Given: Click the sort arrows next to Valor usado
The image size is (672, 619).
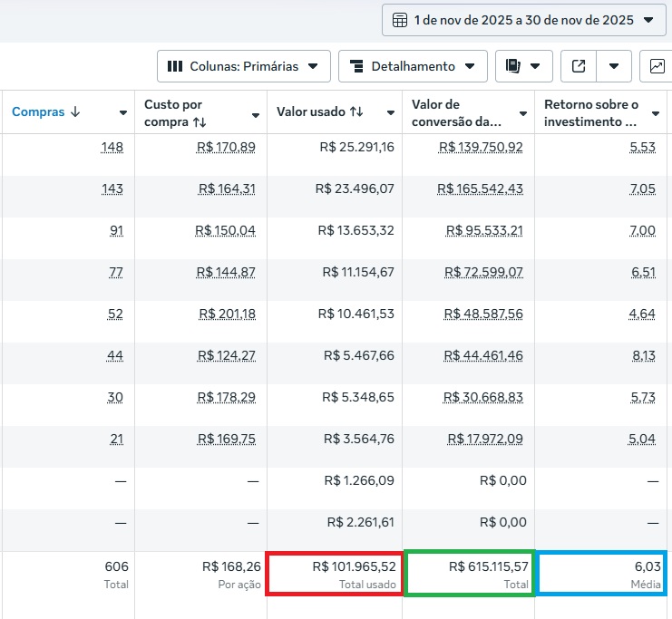Looking at the screenshot, I should click(356, 112).
